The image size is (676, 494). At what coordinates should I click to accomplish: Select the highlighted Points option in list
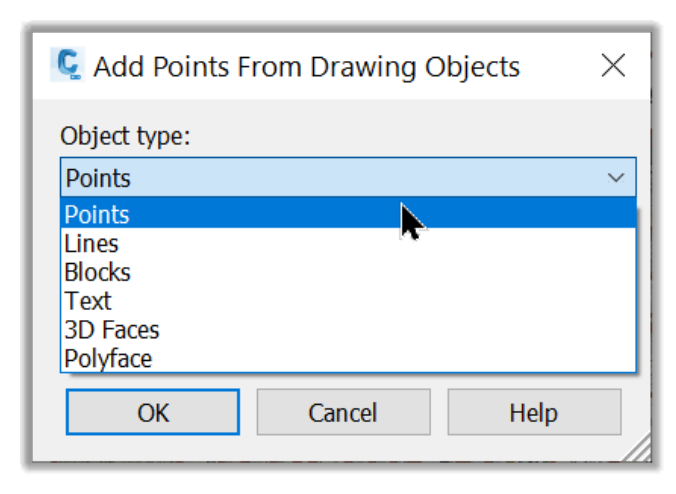348,214
